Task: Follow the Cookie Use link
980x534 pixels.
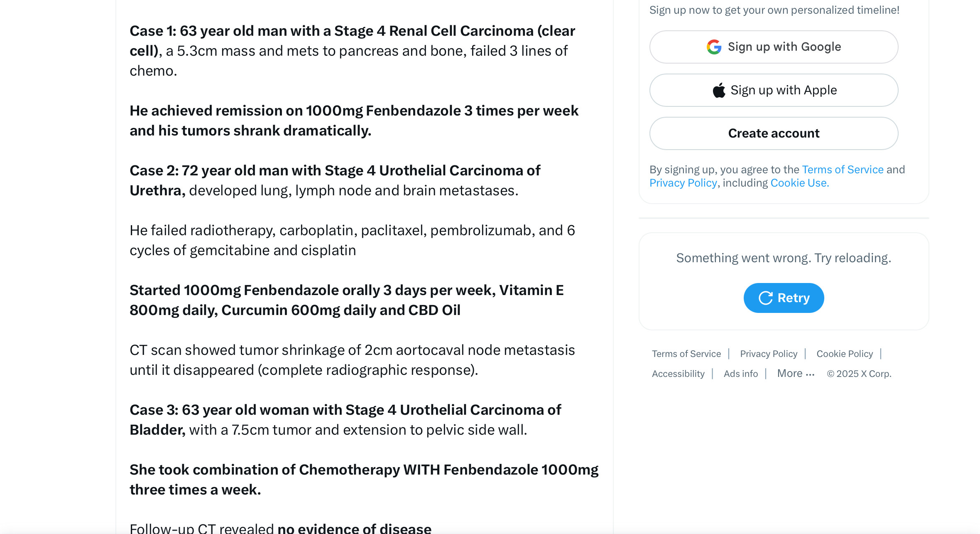Action: 799,183
